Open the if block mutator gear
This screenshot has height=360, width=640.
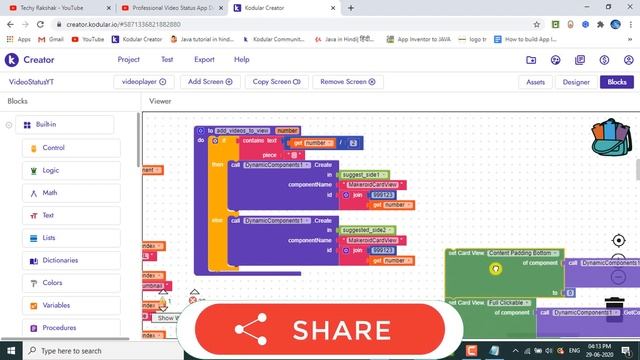tap(215, 141)
